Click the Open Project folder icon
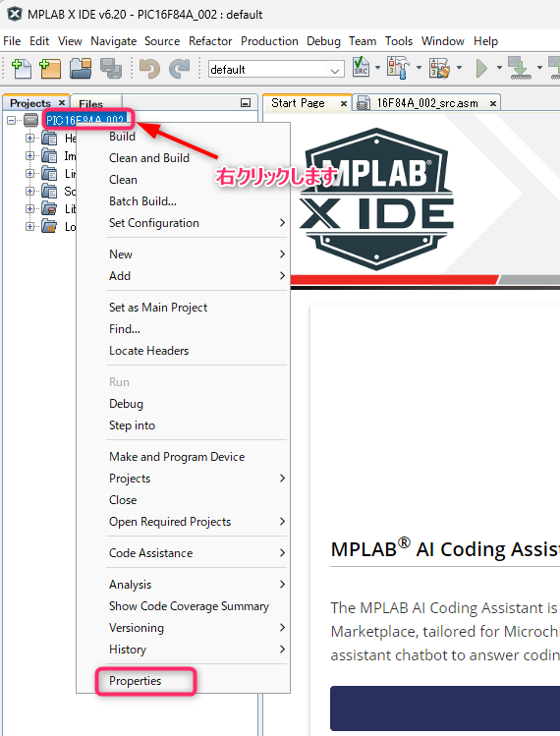 click(x=81, y=69)
